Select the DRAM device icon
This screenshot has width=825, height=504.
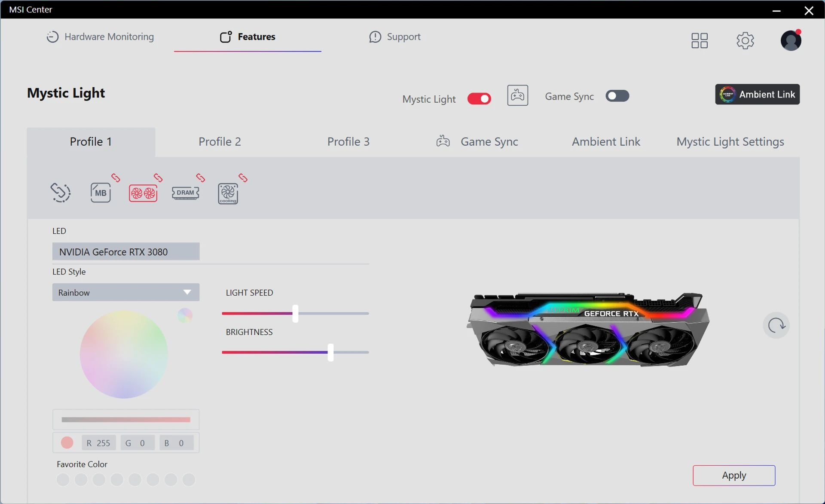[185, 193]
